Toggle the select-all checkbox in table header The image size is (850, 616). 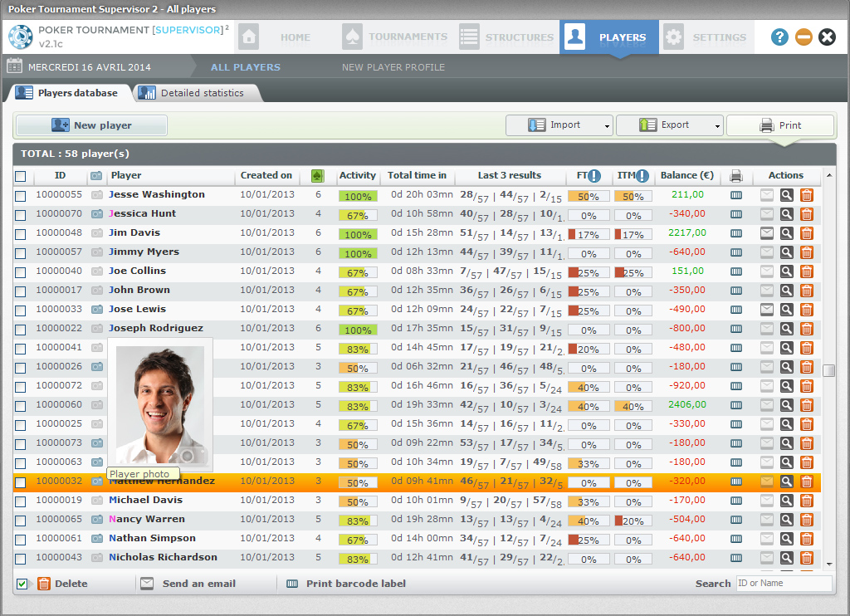coord(21,176)
